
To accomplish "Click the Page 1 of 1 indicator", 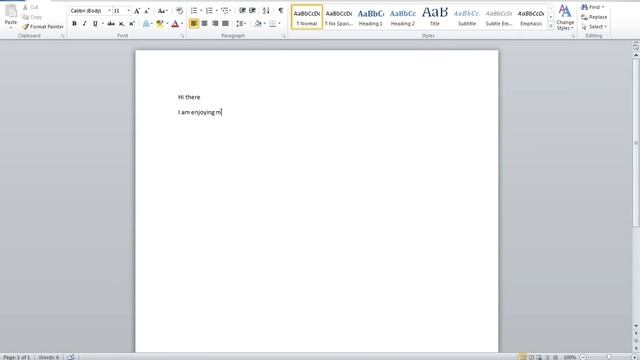I will (x=17, y=357).
